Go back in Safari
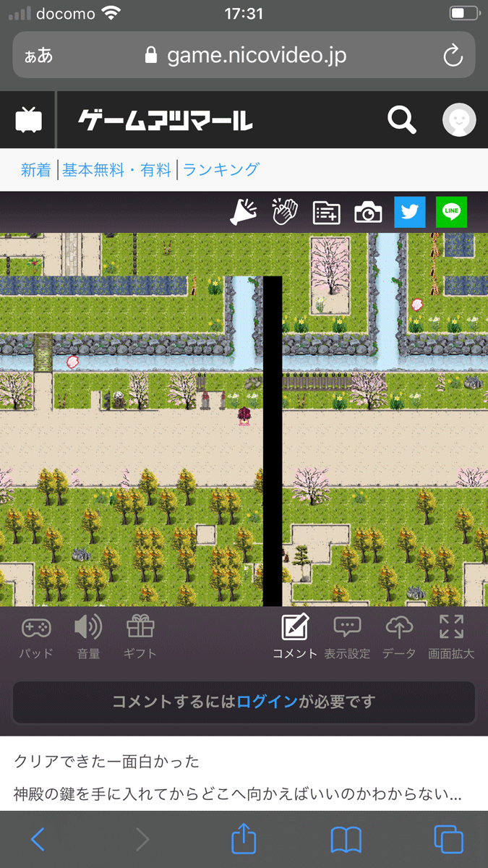This screenshot has height=868, width=488. tap(38, 840)
